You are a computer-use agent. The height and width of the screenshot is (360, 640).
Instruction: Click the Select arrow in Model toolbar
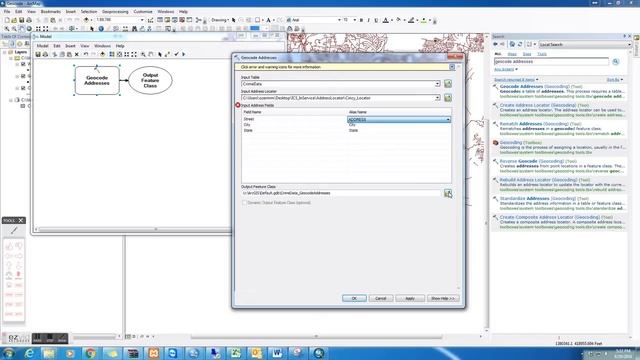(160, 54)
